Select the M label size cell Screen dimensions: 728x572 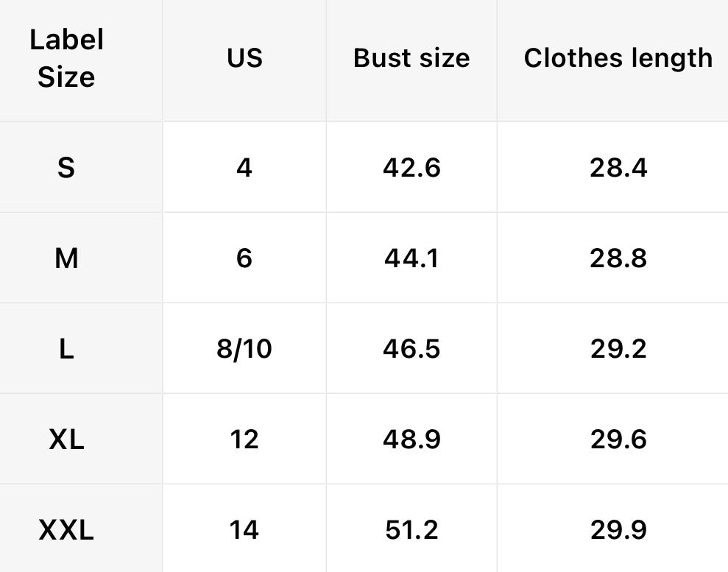(66, 258)
